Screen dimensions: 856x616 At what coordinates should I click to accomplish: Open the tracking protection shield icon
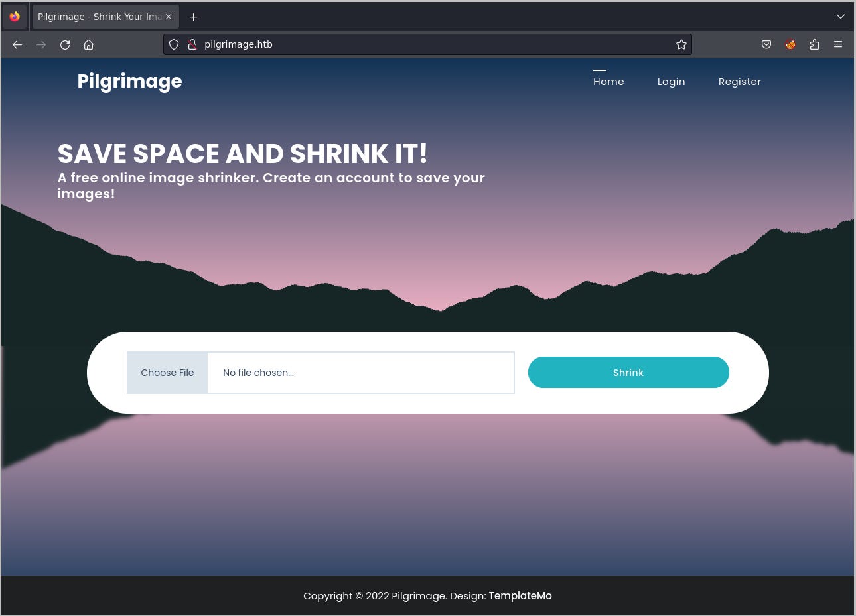(x=174, y=44)
